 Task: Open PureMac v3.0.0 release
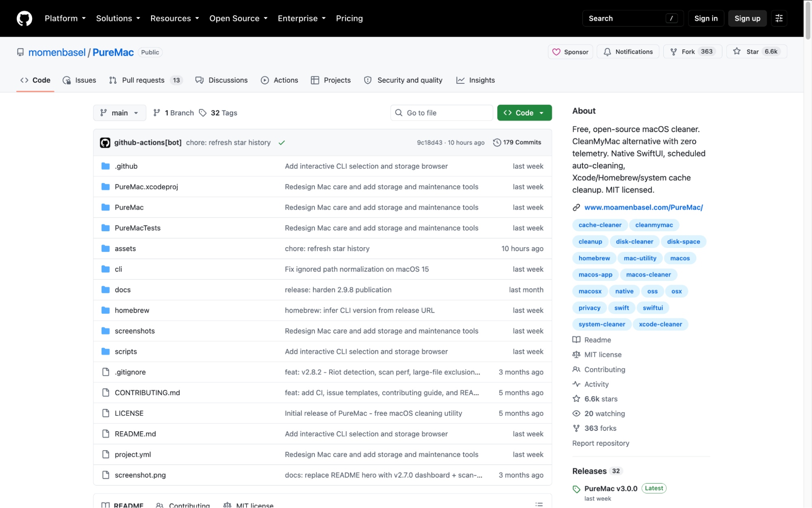click(x=611, y=488)
